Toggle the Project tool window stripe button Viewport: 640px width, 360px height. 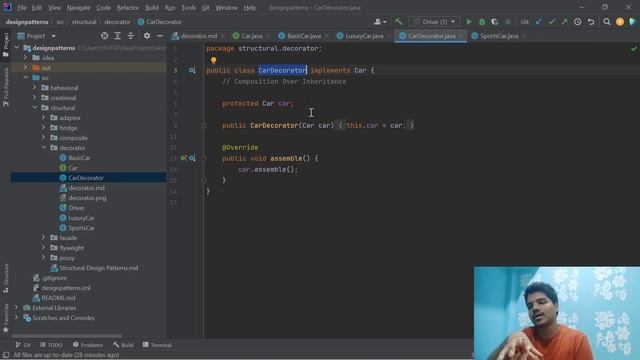click(6, 45)
